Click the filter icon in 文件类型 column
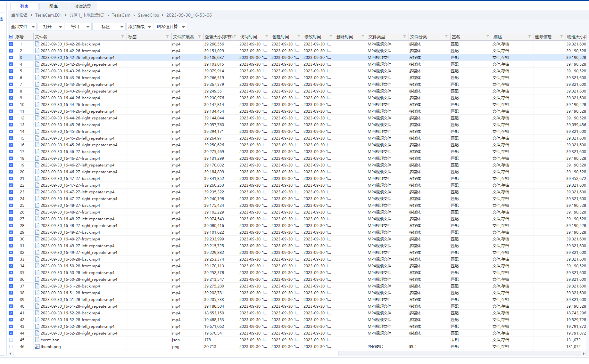The image size is (589, 364). (x=405, y=37)
